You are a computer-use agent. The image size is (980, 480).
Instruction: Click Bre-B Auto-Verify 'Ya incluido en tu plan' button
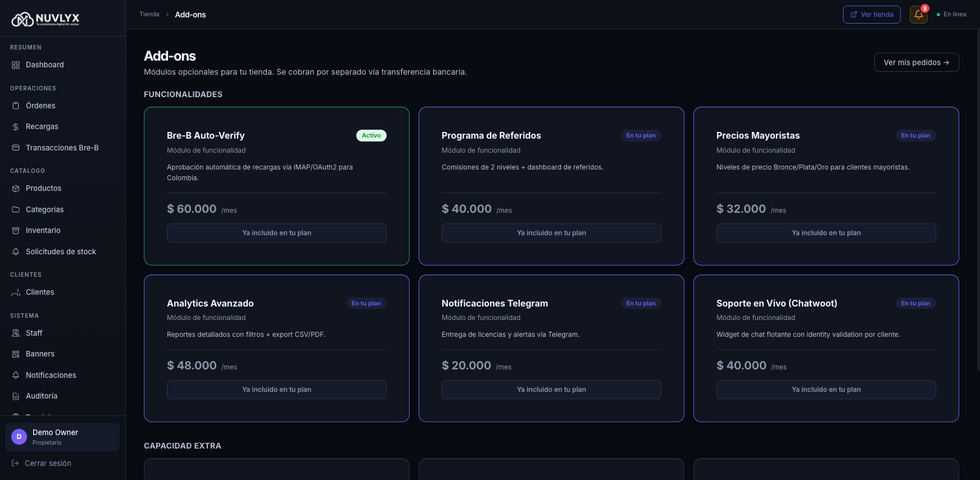coord(276,233)
